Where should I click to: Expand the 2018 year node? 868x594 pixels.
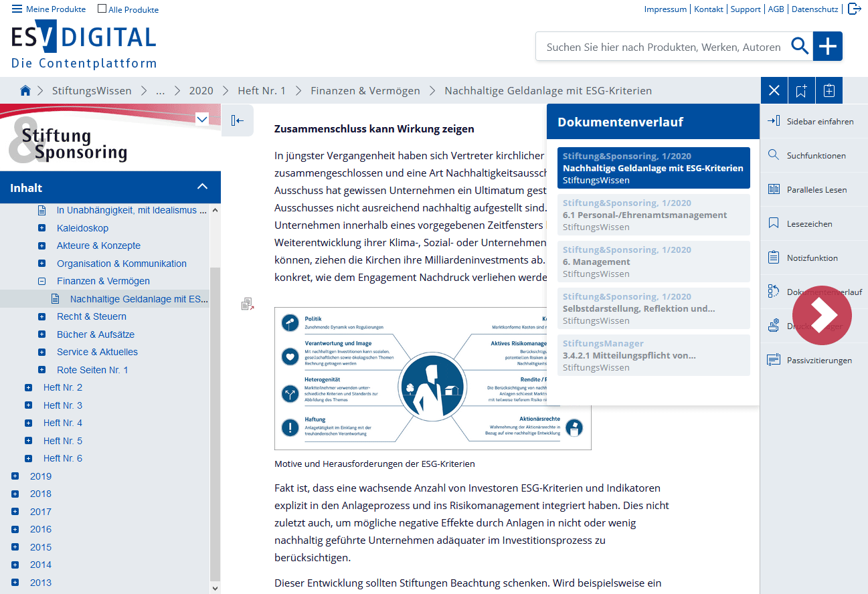(x=15, y=494)
